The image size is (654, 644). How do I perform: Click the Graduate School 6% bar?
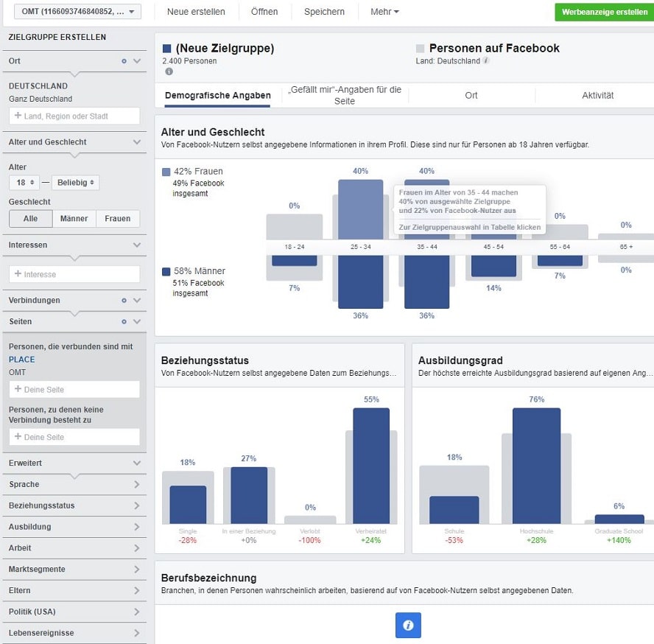click(619, 519)
